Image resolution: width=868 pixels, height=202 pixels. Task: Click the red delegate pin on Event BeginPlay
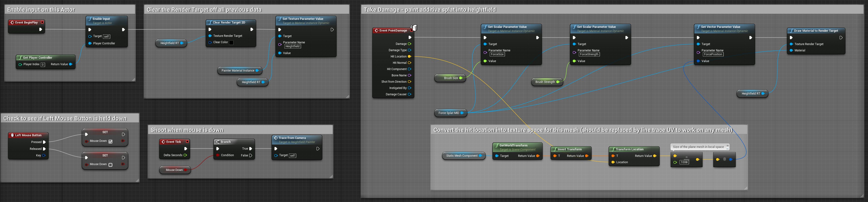pos(42,23)
